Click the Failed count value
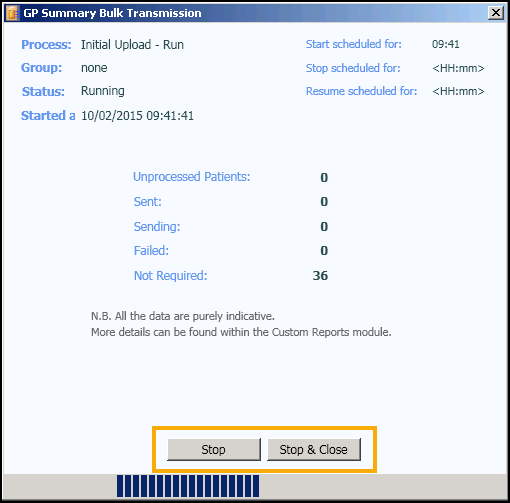510x503 pixels. pyautogui.click(x=324, y=250)
